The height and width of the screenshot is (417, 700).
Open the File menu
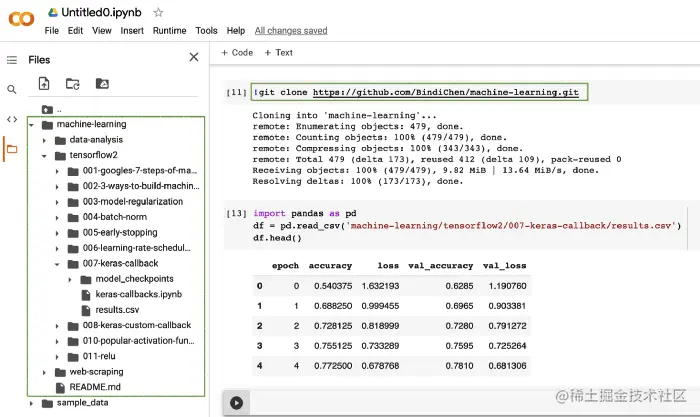coord(52,30)
